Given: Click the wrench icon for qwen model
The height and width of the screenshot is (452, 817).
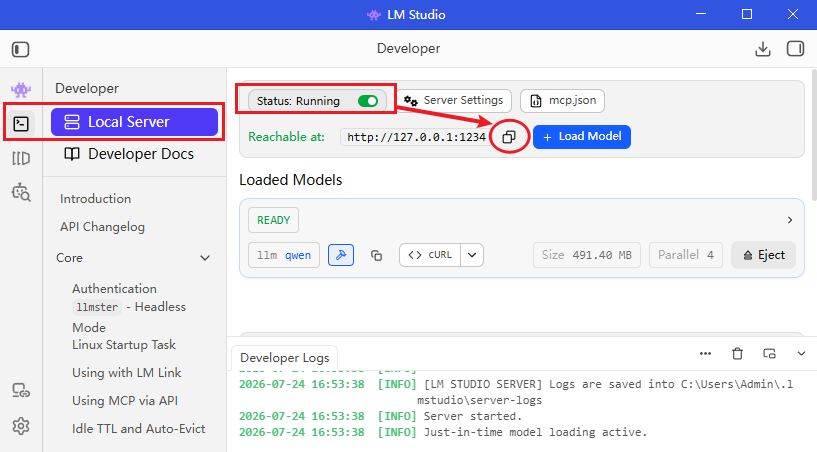Looking at the screenshot, I should [341, 255].
